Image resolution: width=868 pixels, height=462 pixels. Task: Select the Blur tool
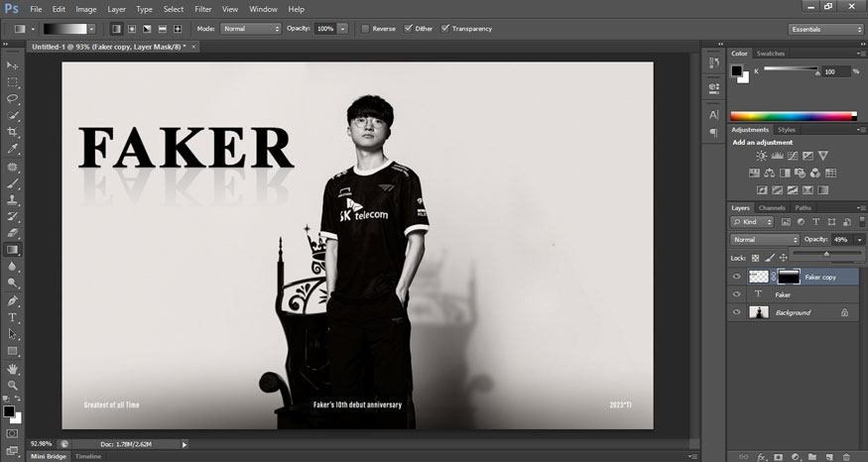tap(12, 266)
